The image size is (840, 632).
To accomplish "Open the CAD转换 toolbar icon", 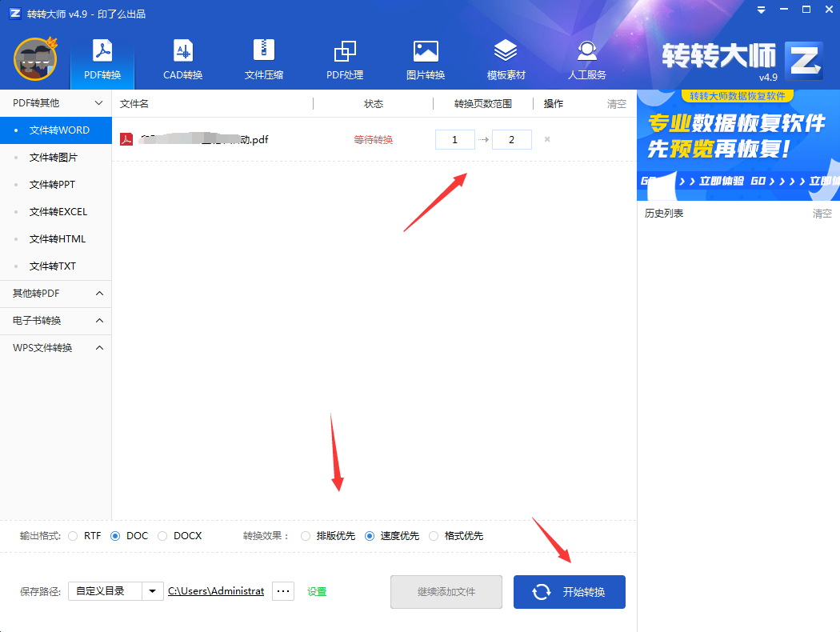I will point(182,59).
